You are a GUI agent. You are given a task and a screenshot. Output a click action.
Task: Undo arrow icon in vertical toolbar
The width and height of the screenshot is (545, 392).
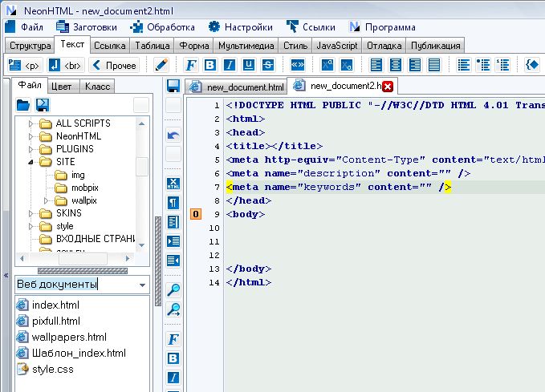(173, 135)
